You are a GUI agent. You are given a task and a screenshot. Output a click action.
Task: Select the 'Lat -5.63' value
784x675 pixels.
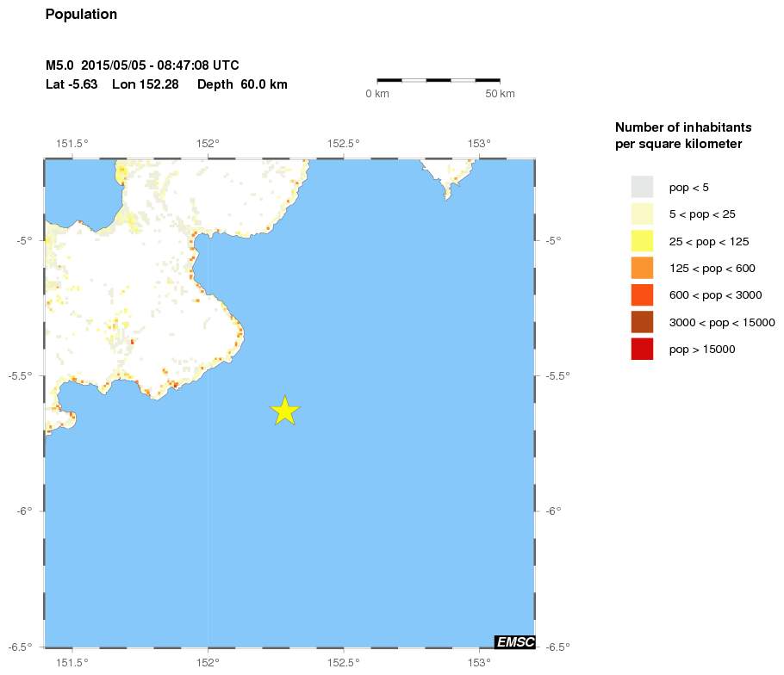click(72, 84)
